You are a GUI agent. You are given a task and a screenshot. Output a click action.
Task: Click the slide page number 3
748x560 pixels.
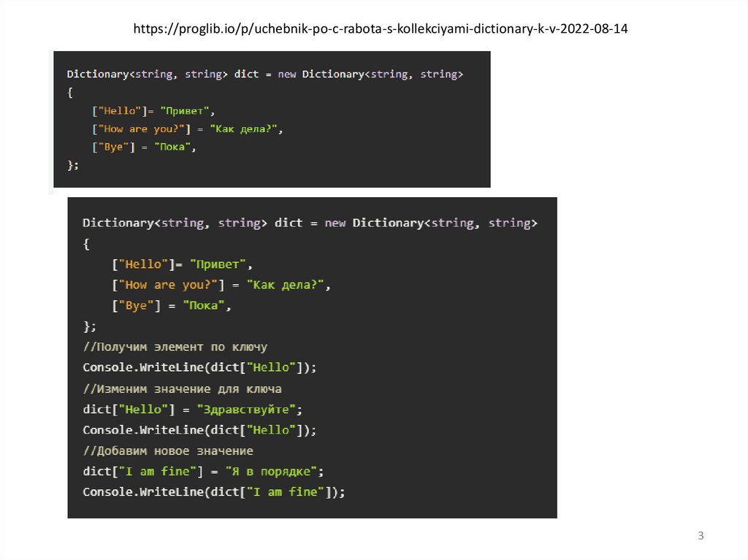pos(701,536)
